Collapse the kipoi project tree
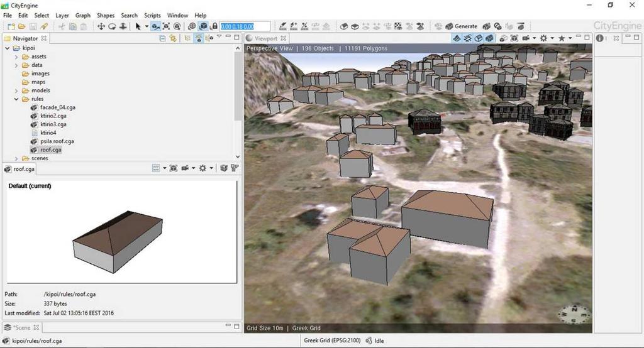Viewport: 644px width, 348px height. point(8,48)
